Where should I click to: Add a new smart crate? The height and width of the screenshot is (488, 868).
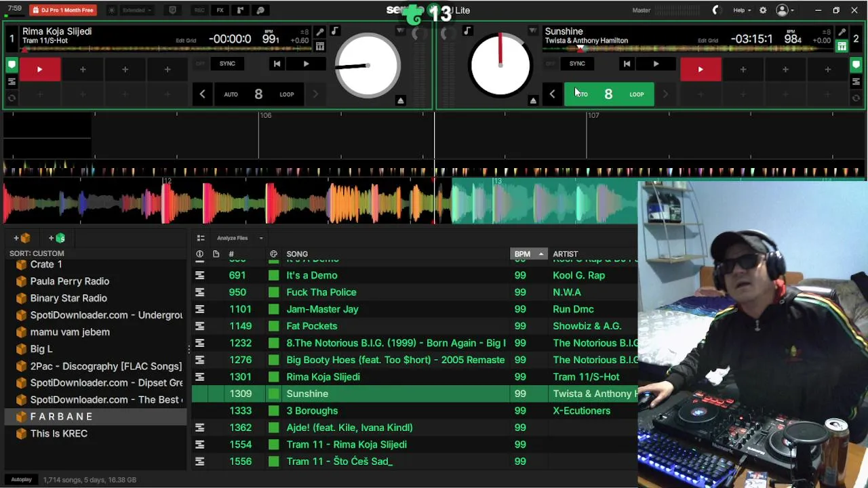(x=57, y=238)
